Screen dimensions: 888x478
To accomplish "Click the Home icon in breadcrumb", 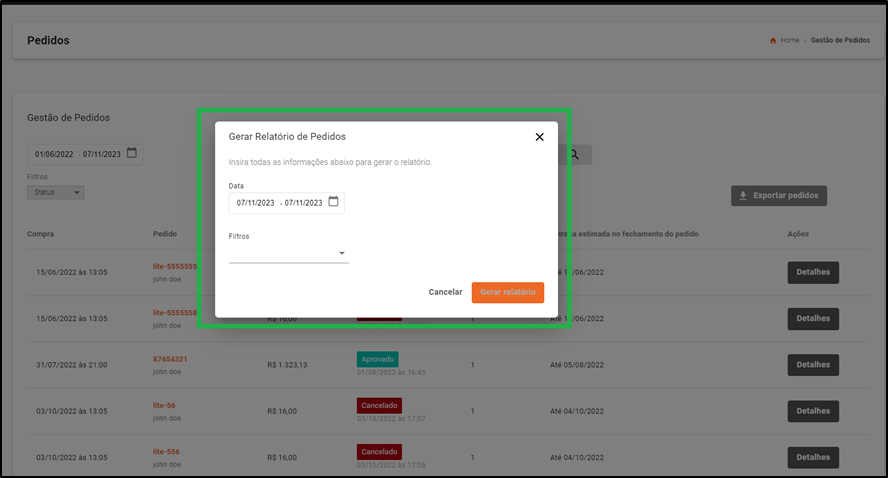I will coord(773,40).
